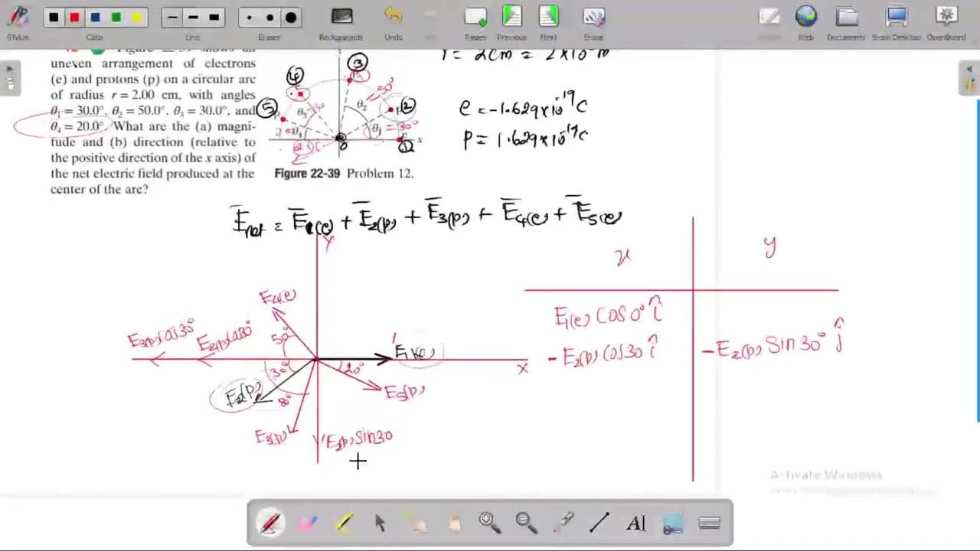Viewport: 980px width, 551px height.
Task: Undo the last stroke
Action: point(393,21)
